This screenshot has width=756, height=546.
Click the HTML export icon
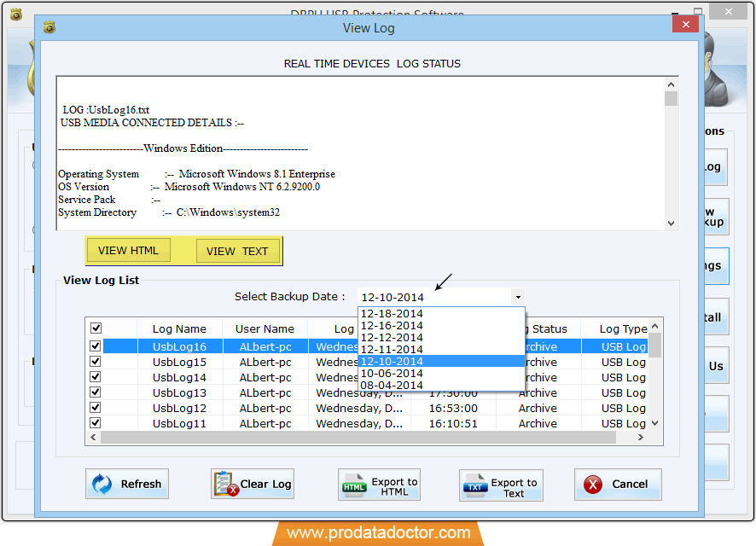(354, 486)
